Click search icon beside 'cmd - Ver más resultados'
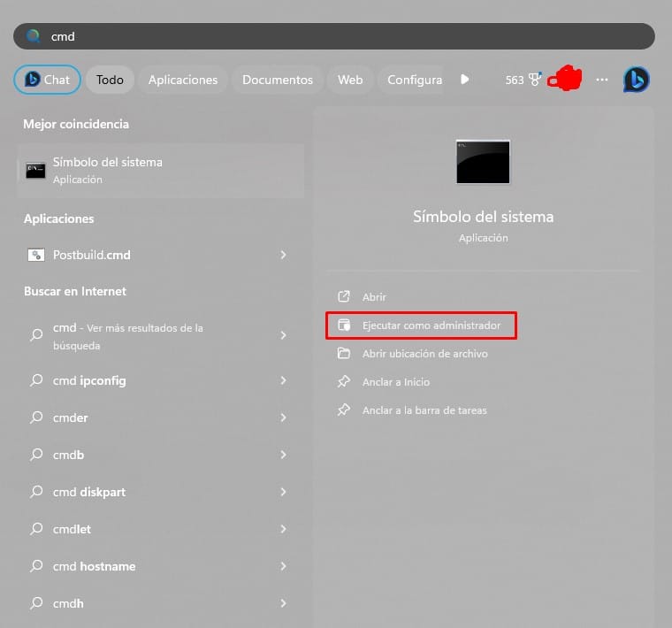The image size is (672, 628). [x=36, y=335]
